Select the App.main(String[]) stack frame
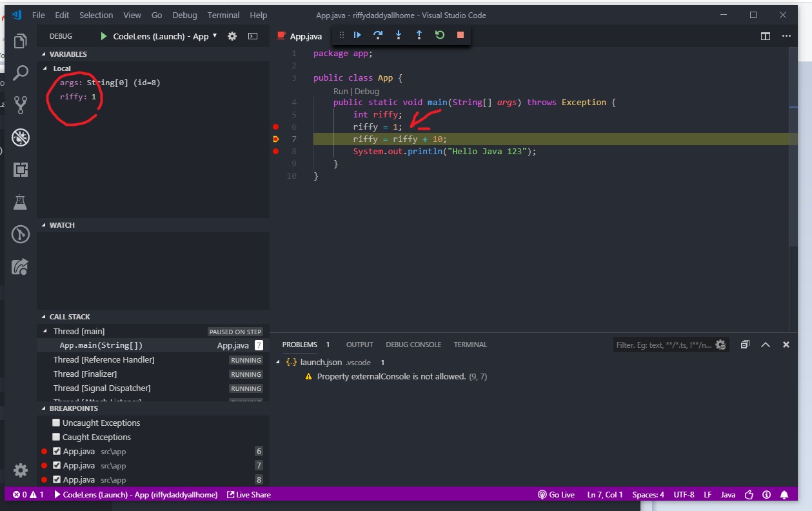 point(153,345)
